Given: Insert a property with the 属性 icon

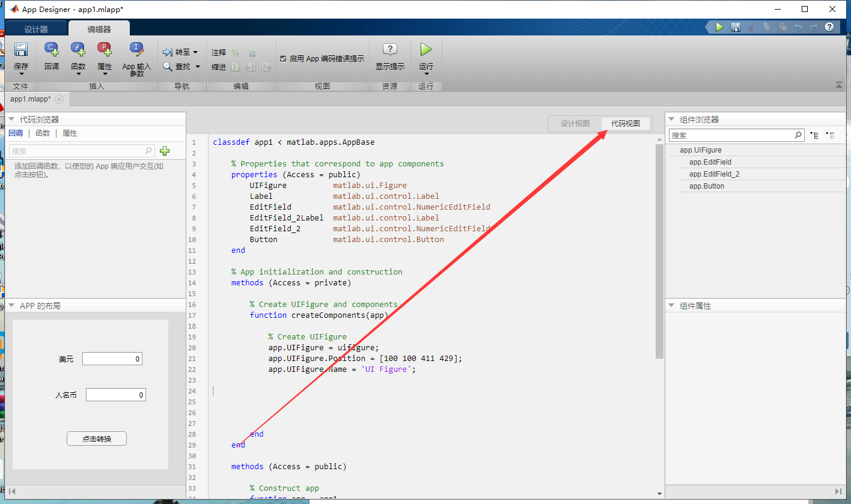Looking at the screenshot, I should pos(105,50).
